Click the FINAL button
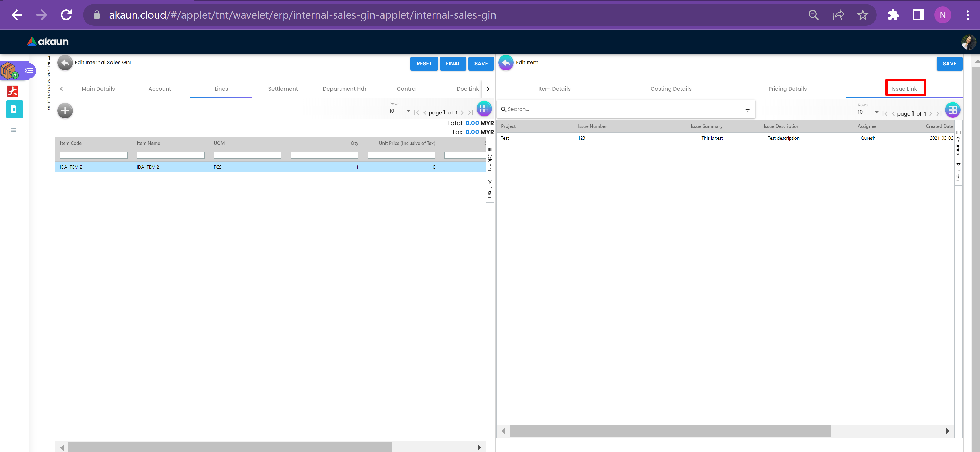Viewport: 980px width, 452px height. [x=453, y=64]
